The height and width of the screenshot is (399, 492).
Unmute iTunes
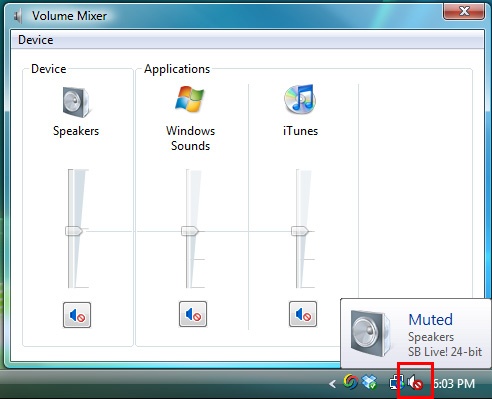(x=303, y=314)
